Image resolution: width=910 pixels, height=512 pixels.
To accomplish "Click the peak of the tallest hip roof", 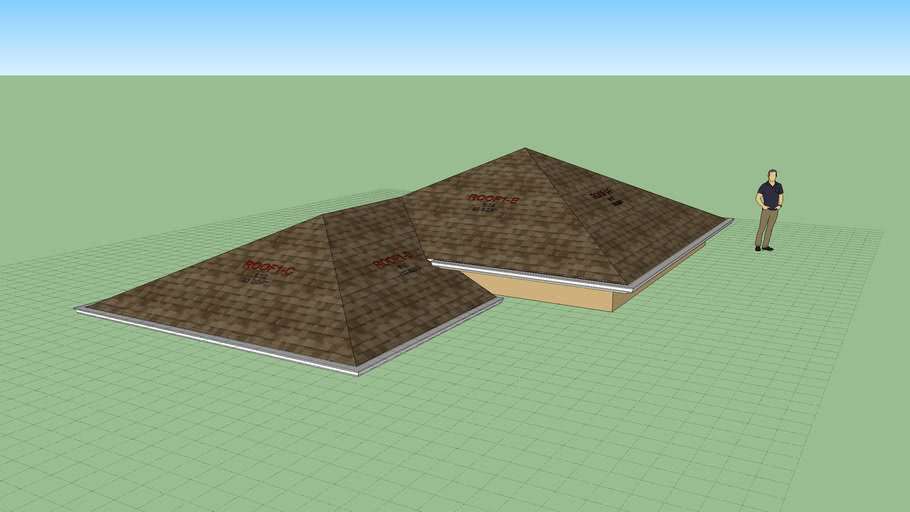I will (525, 149).
